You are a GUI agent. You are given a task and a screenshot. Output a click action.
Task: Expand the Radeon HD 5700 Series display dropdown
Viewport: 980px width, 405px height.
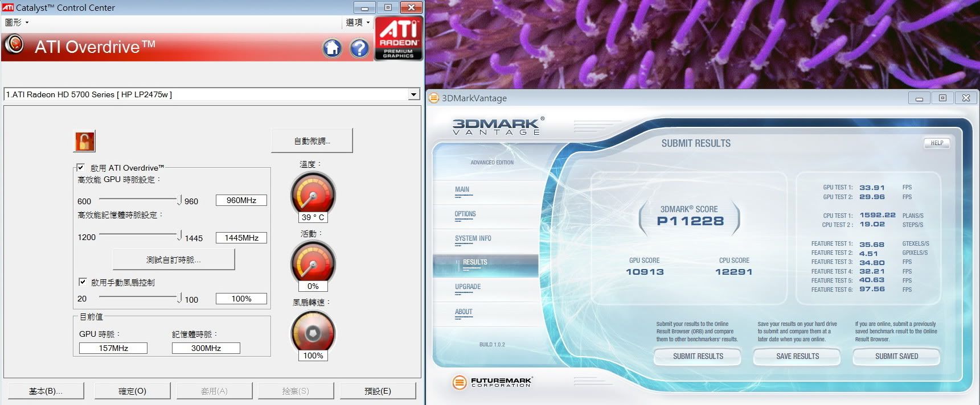click(x=414, y=94)
